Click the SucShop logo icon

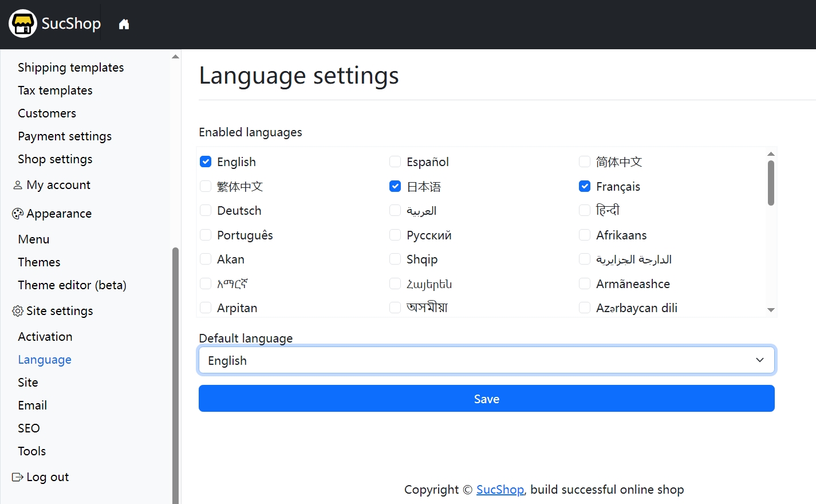coord(23,24)
